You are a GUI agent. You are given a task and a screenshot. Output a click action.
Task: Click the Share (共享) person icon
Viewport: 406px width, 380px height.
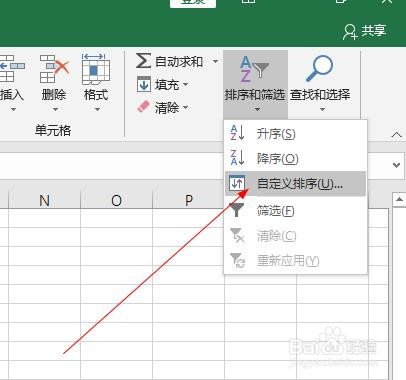(350, 32)
